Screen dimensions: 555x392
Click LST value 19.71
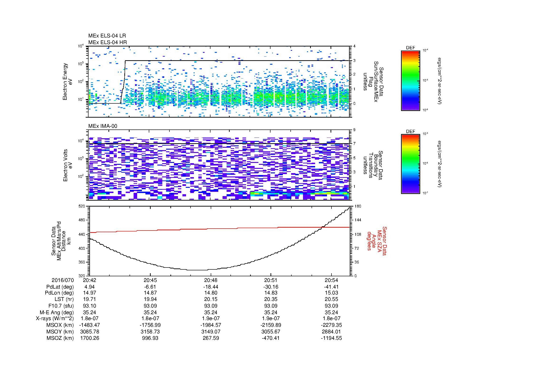pyautogui.click(x=90, y=300)
